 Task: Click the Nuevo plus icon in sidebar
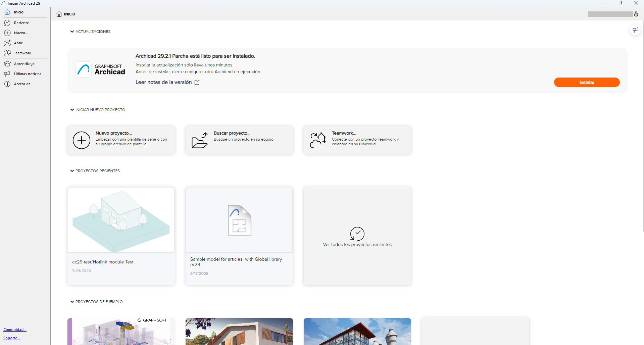coord(7,33)
